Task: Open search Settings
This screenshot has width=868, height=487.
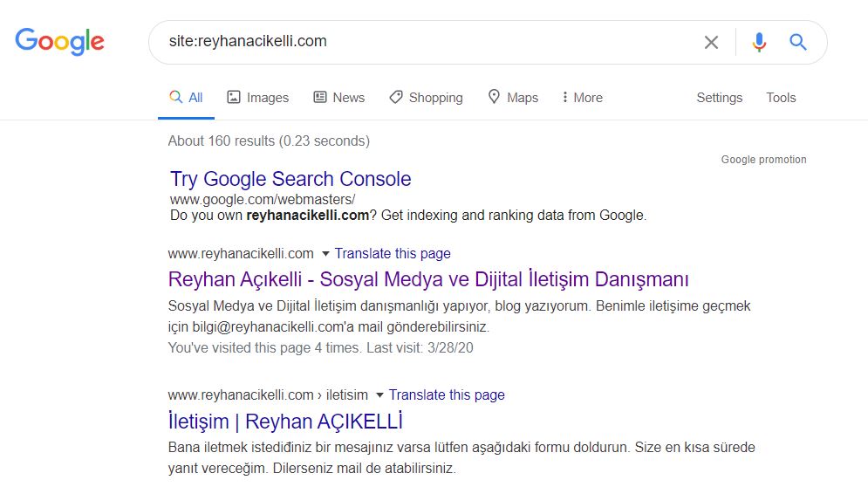Action: coord(719,98)
